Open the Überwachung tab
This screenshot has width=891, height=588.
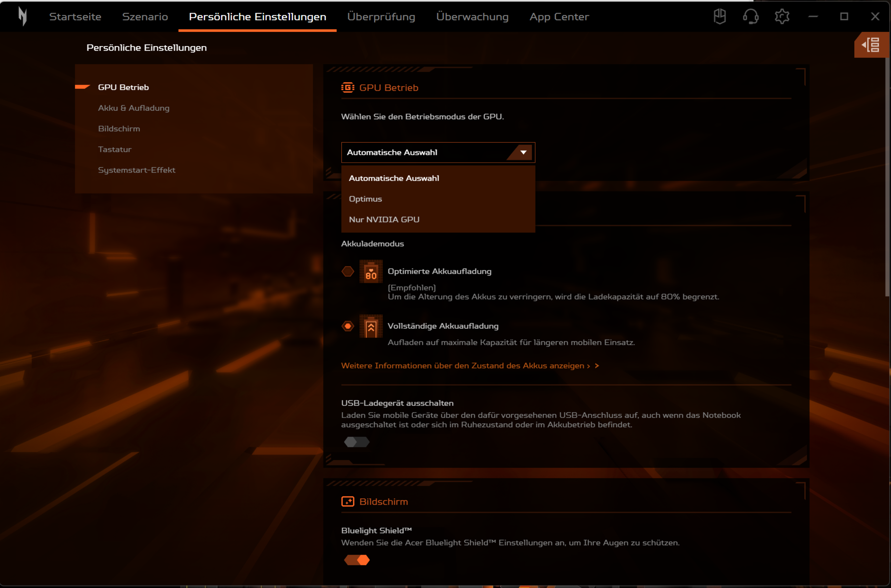472,17
